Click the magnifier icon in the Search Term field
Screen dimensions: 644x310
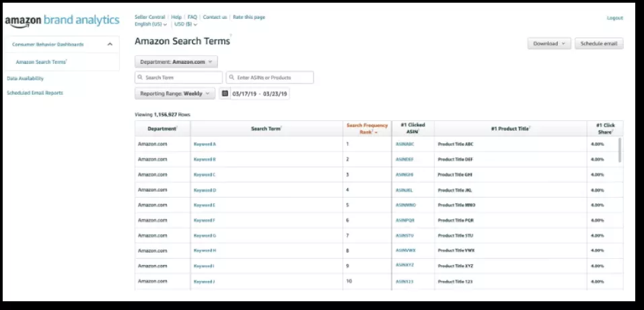pyautogui.click(x=141, y=77)
